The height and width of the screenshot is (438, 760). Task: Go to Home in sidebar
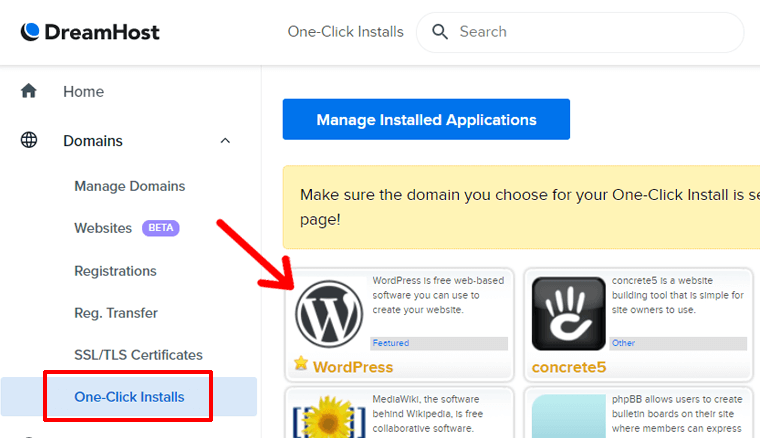83,92
